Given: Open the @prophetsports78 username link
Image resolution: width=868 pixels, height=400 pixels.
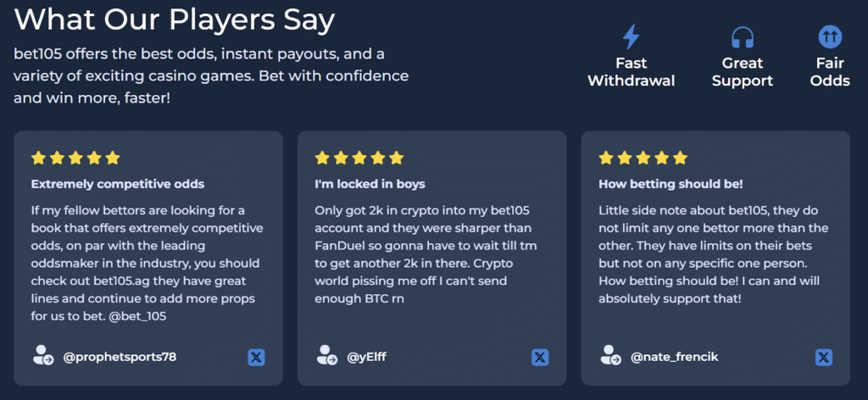Looking at the screenshot, I should 120,357.
